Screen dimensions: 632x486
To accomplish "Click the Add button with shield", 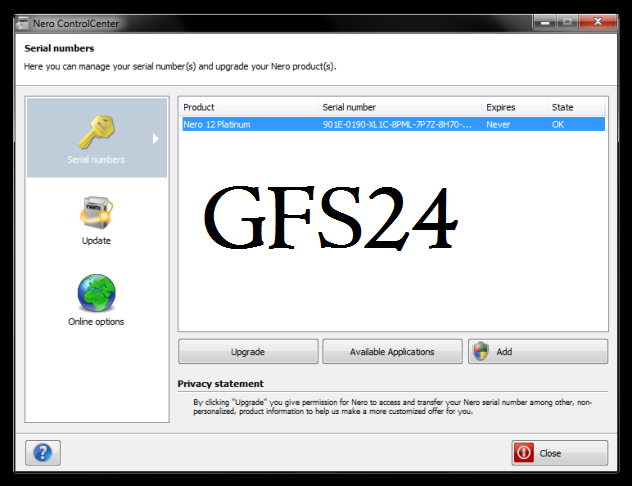I will (x=538, y=352).
